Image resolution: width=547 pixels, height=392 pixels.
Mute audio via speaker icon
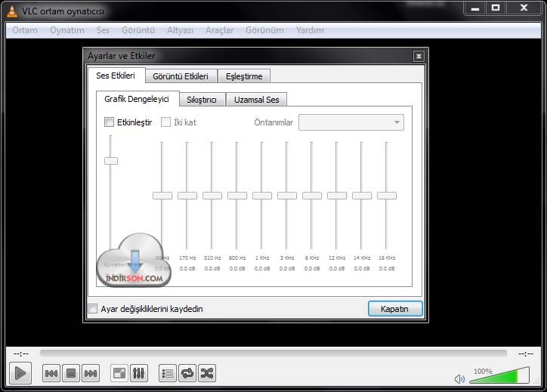[459, 378]
